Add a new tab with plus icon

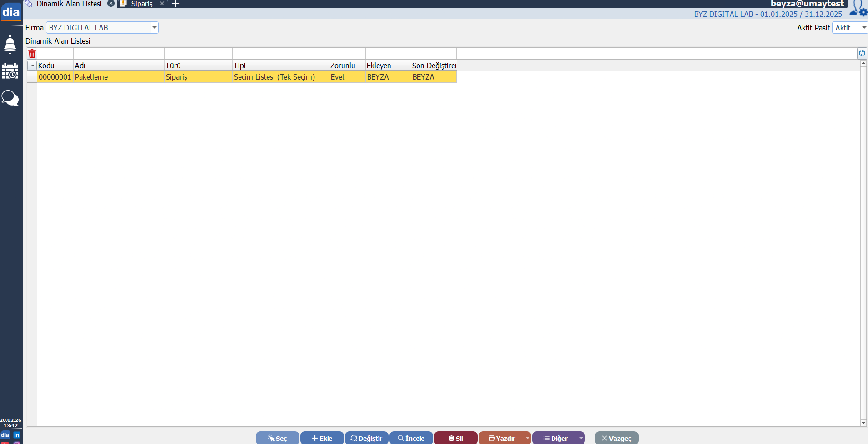(x=175, y=4)
